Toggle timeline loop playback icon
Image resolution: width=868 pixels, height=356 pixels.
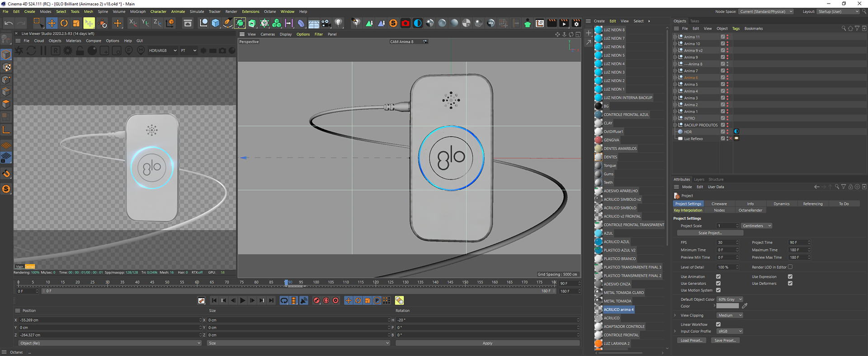tap(284, 300)
